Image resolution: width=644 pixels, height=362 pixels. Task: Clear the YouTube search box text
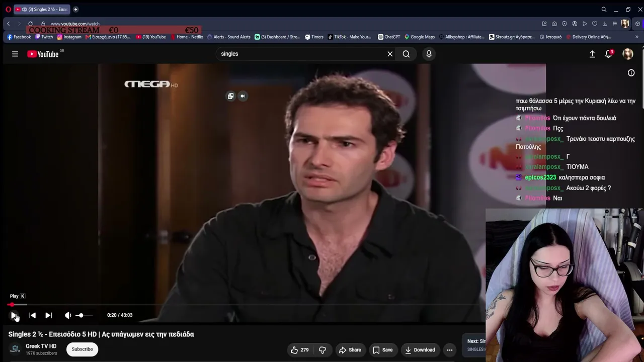390,54
